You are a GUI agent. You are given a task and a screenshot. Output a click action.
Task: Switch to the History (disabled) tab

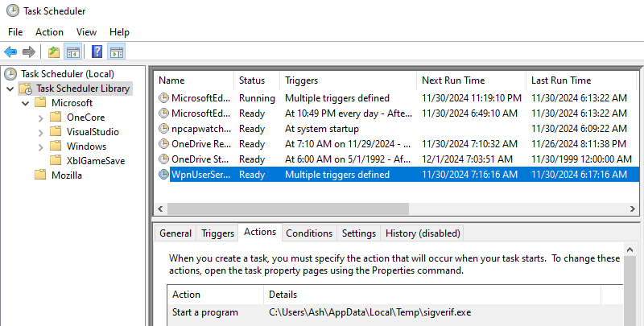[x=423, y=233]
